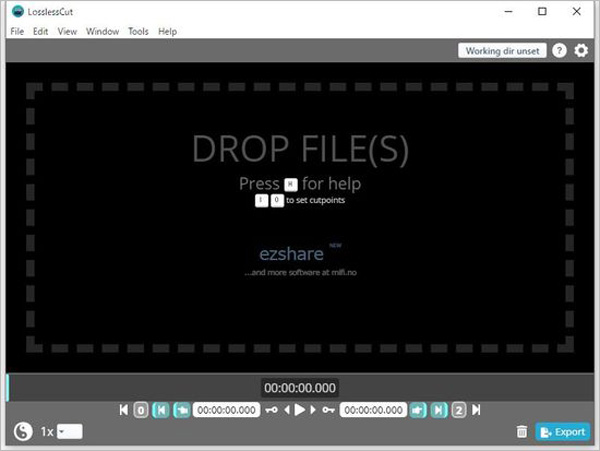Image resolution: width=600 pixels, height=451 pixels.
Task: Click the LosslessCut app icon in title bar
Action: pyautogui.click(x=18, y=11)
